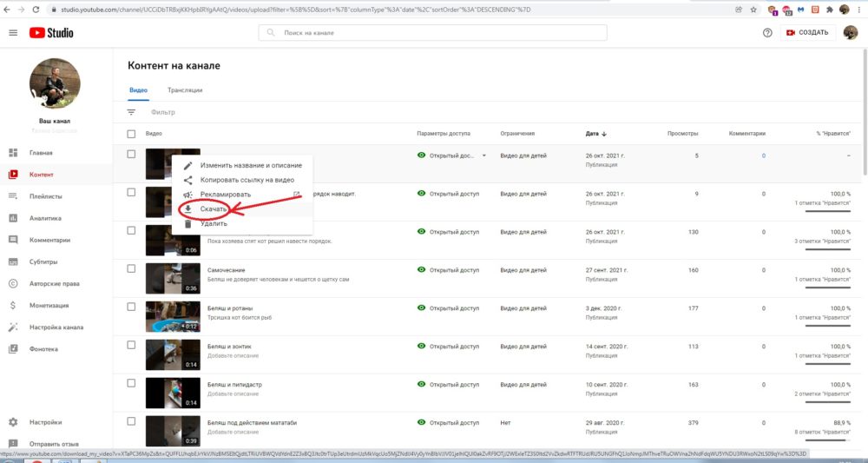868x463 pixels.
Task: Click the СОЗДАТЬ create button
Action: point(806,33)
